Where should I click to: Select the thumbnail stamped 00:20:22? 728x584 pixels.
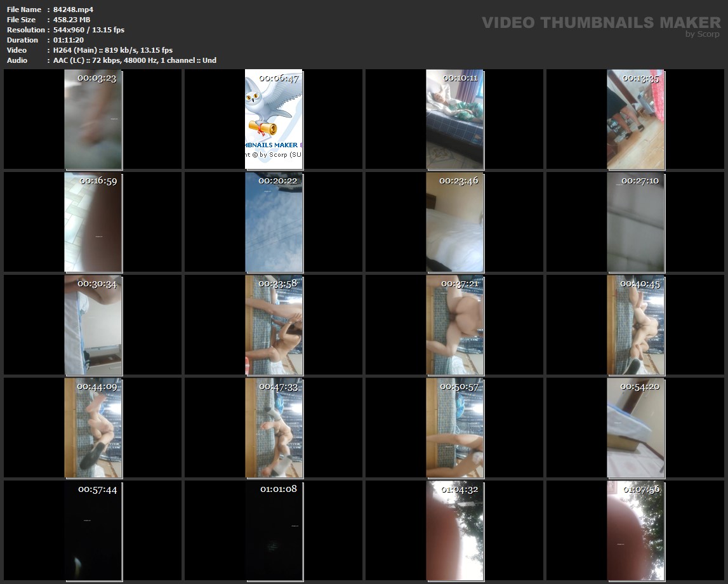274,222
